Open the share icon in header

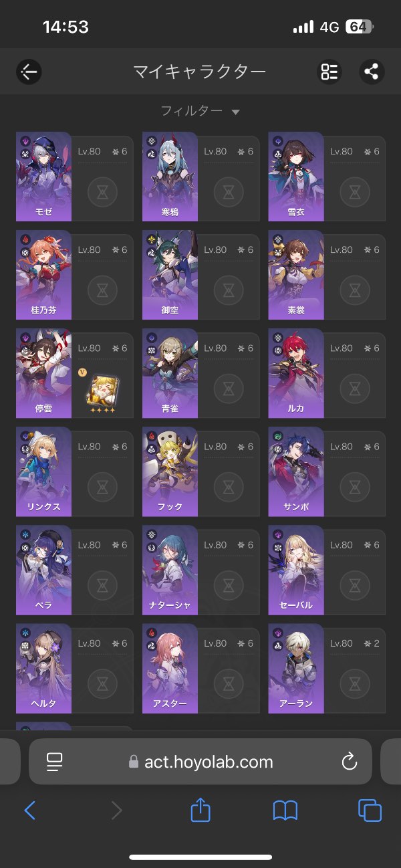click(x=372, y=72)
